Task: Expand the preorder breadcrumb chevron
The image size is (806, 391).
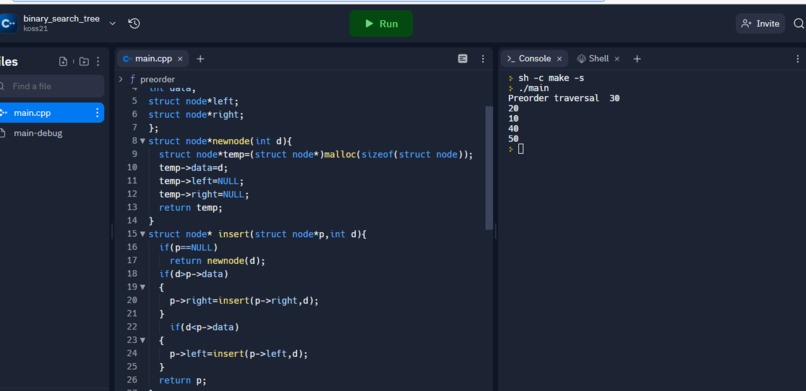Action: coord(120,79)
